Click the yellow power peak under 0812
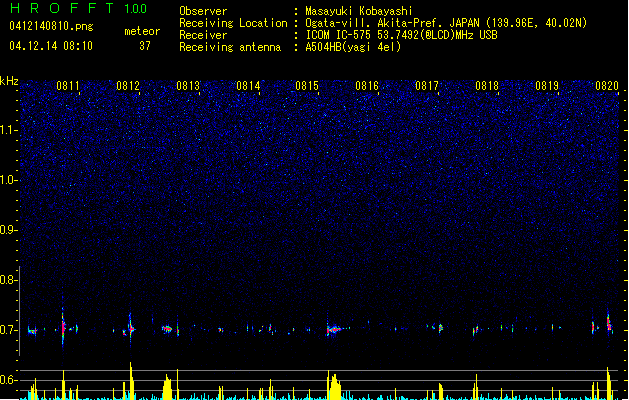 click(x=131, y=381)
